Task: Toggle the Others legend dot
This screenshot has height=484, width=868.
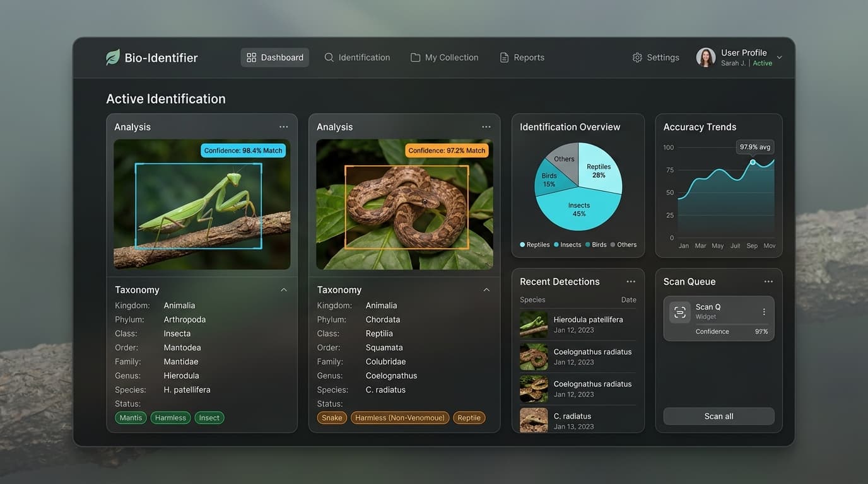Action: pos(613,245)
